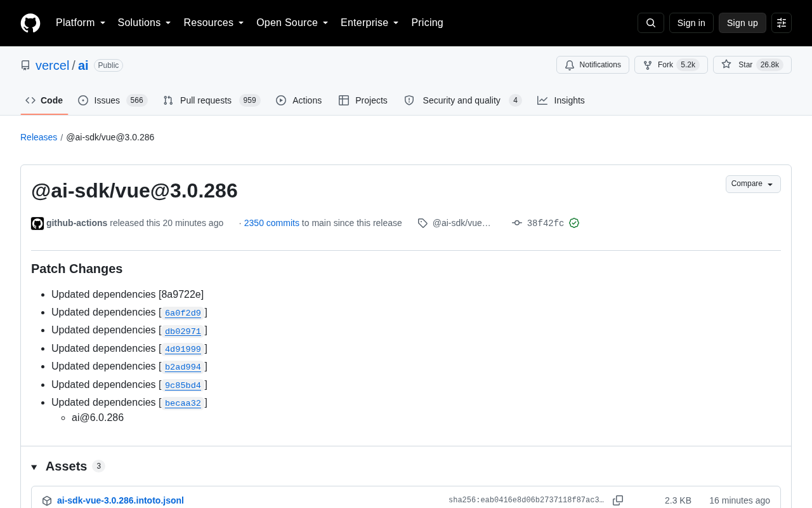The height and width of the screenshot is (508, 812).
Task: Click the Sign in button
Action: click(x=691, y=23)
